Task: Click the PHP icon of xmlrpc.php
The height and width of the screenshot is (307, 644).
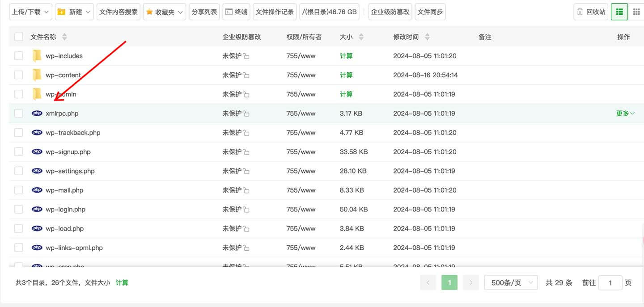Action: click(37, 114)
